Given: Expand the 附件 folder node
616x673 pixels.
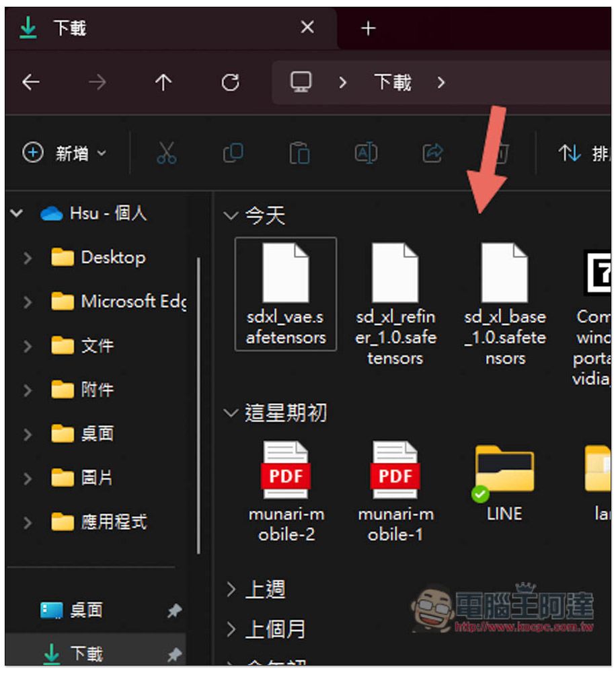Looking at the screenshot, I should pyautogui.click(x=28, y=390).
